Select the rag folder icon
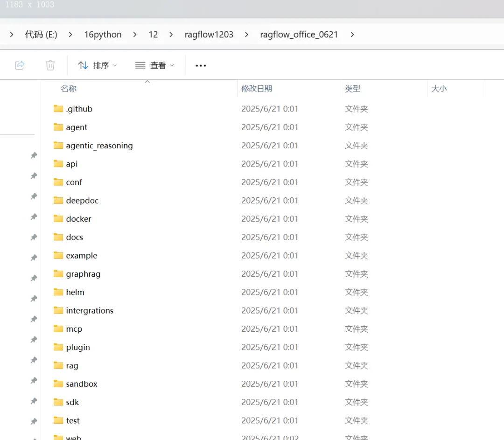The height and width of the screenshot is (440, 504). coord(58,365)
